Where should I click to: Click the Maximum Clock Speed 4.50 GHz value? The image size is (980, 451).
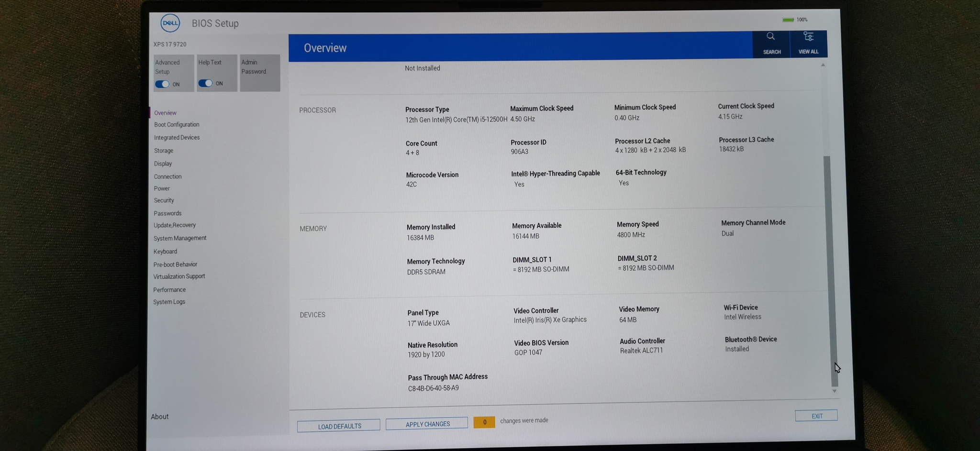pyautogui.click(x=523, y=119)
